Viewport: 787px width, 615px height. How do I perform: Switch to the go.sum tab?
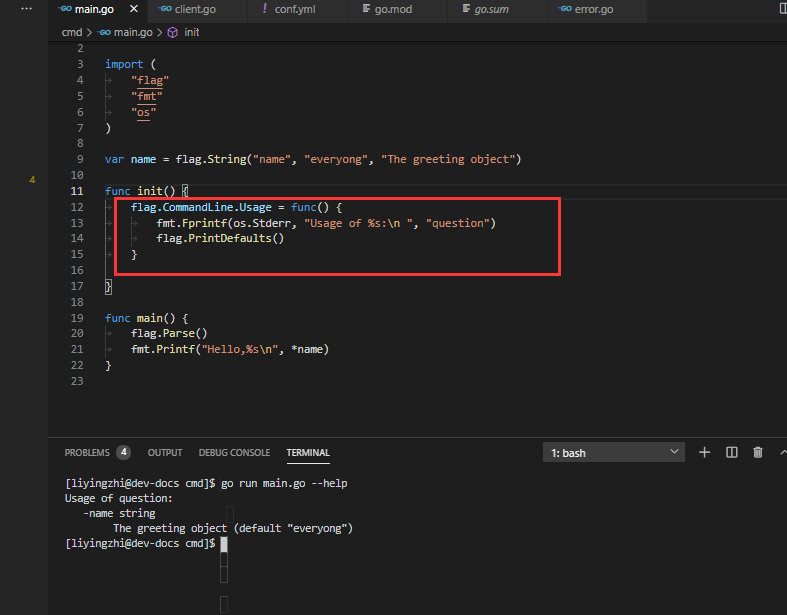[491, 9]
